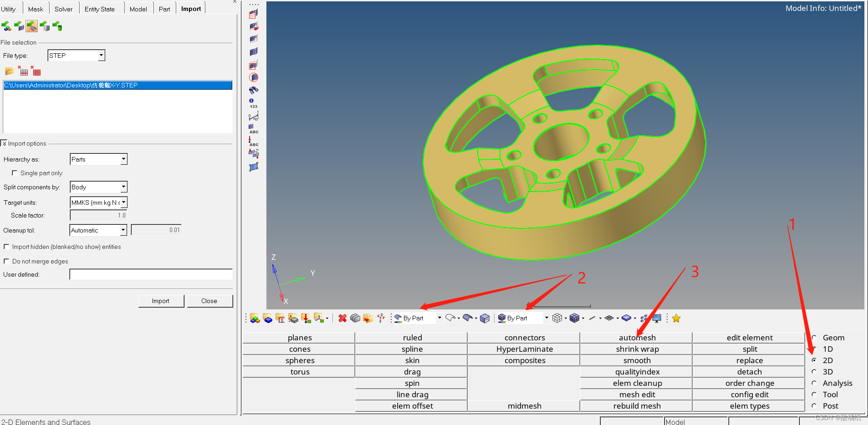
Task: Enable the Single part only checkbox
Action: click(15, 173)
